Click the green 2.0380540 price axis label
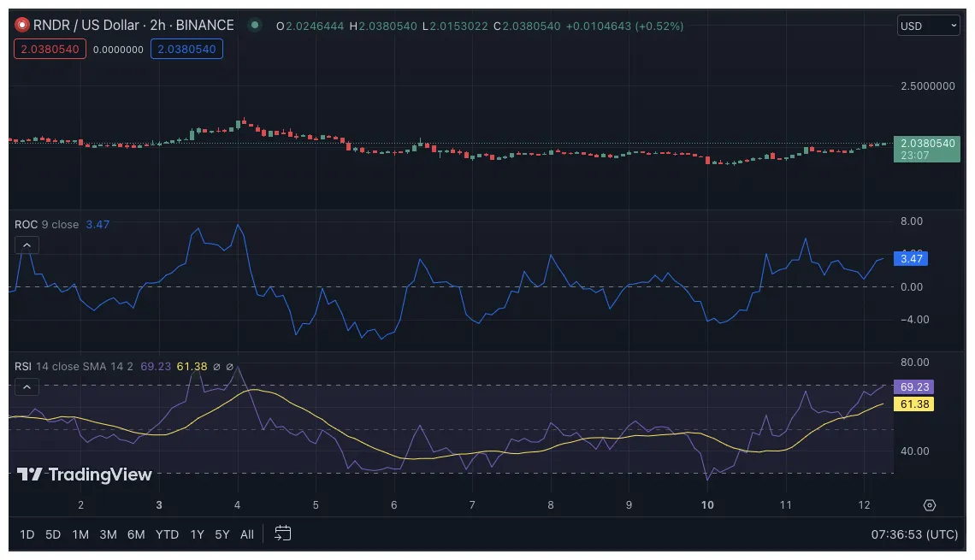Viewport: 975px width, 560px height. click(926, 144)
